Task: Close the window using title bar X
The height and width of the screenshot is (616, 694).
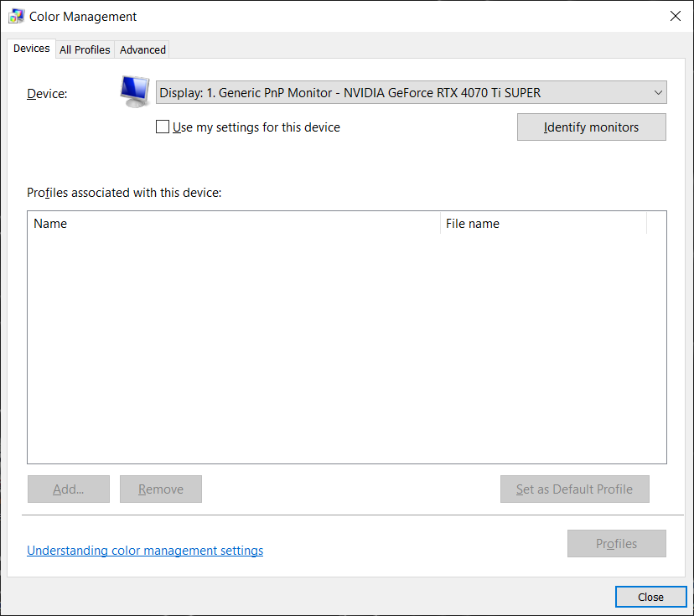Action: pyautogui.click(x=675, y=16)
